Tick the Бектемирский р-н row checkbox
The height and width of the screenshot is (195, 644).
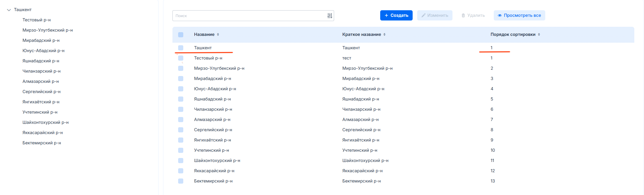181,181
